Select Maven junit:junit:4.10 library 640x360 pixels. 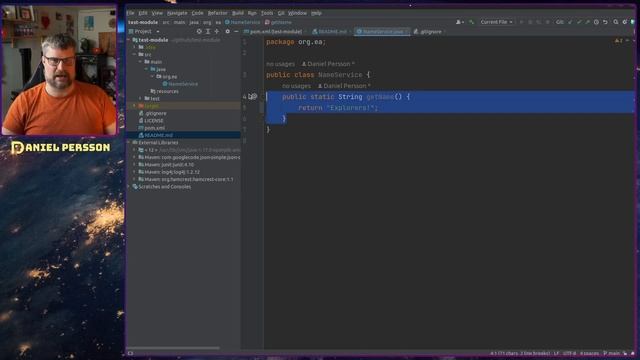pyautogui.click(x=166, y=164)
